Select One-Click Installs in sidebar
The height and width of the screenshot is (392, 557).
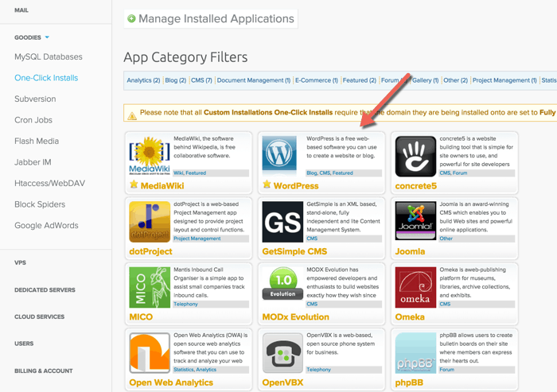coord(46,78)
